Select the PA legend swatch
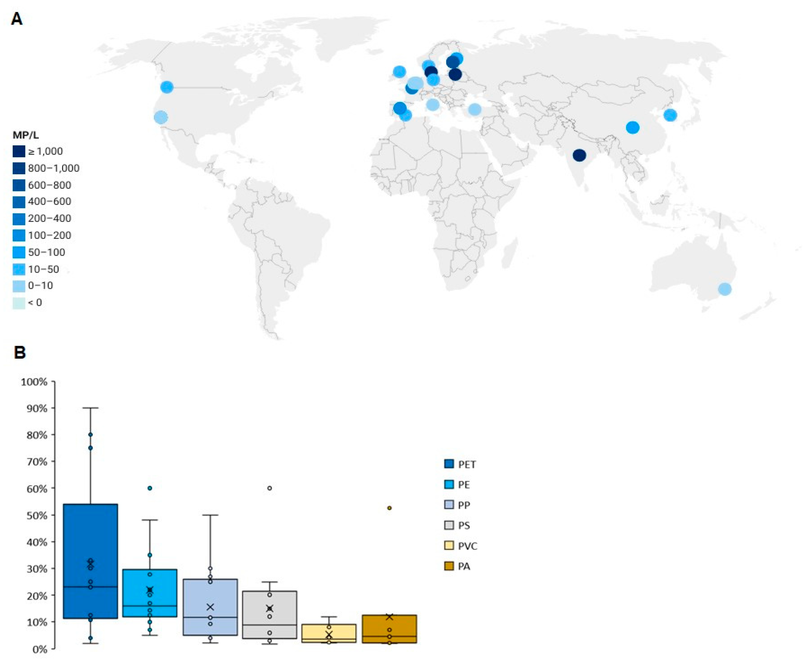 [449, 566]
